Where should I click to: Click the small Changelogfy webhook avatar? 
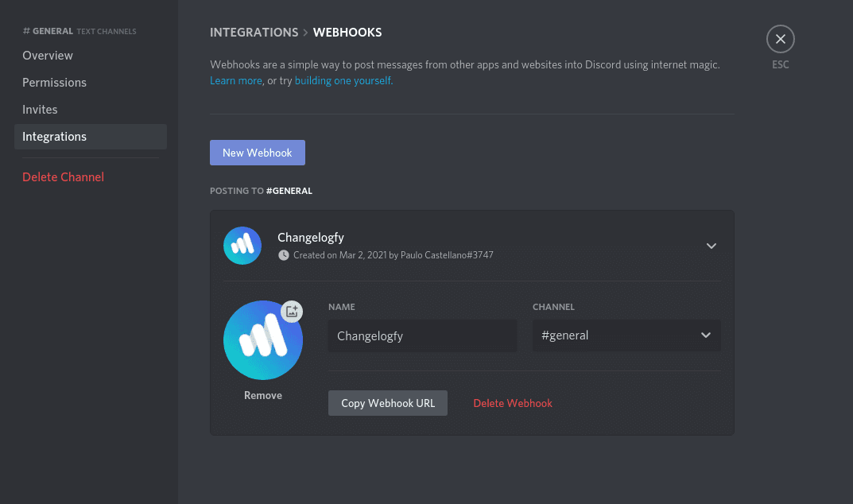coord(242,246)
